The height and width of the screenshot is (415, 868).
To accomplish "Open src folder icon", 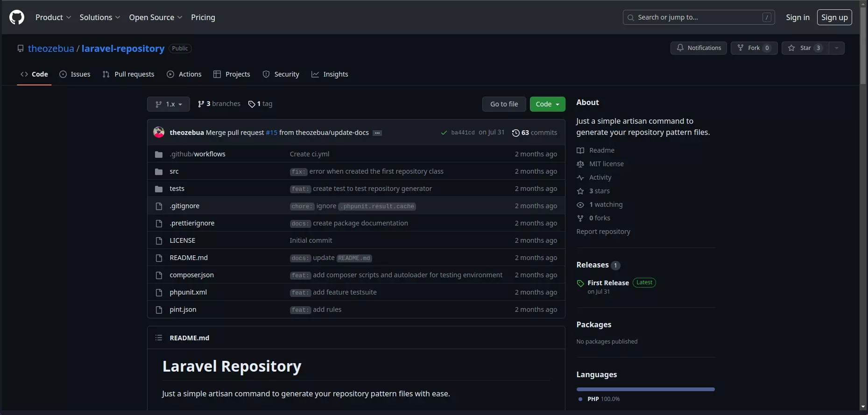I will [x=159, y=171].
